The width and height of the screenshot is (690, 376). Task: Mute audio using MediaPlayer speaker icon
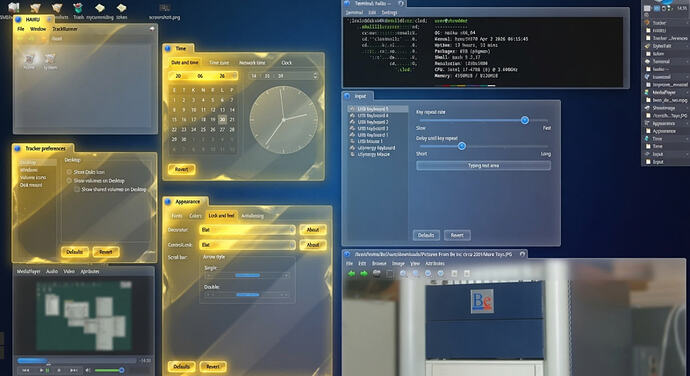coord(88,370)
